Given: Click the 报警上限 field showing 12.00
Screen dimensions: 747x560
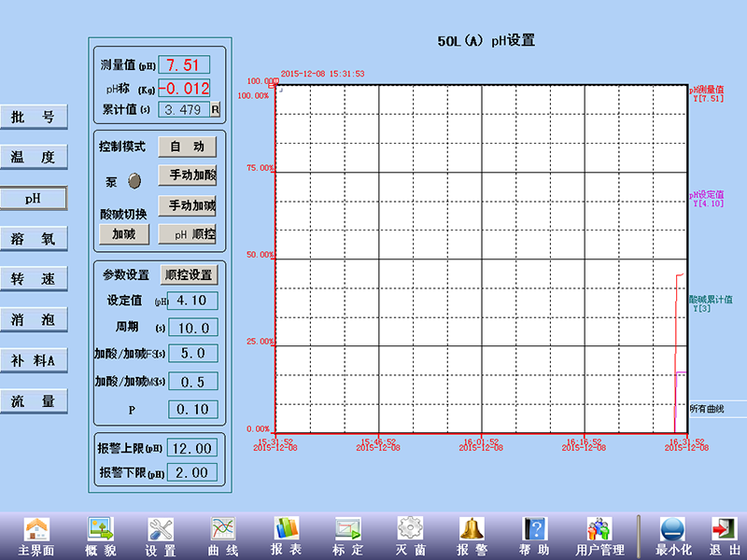Looking at the screenshot, I should point(192,447).
